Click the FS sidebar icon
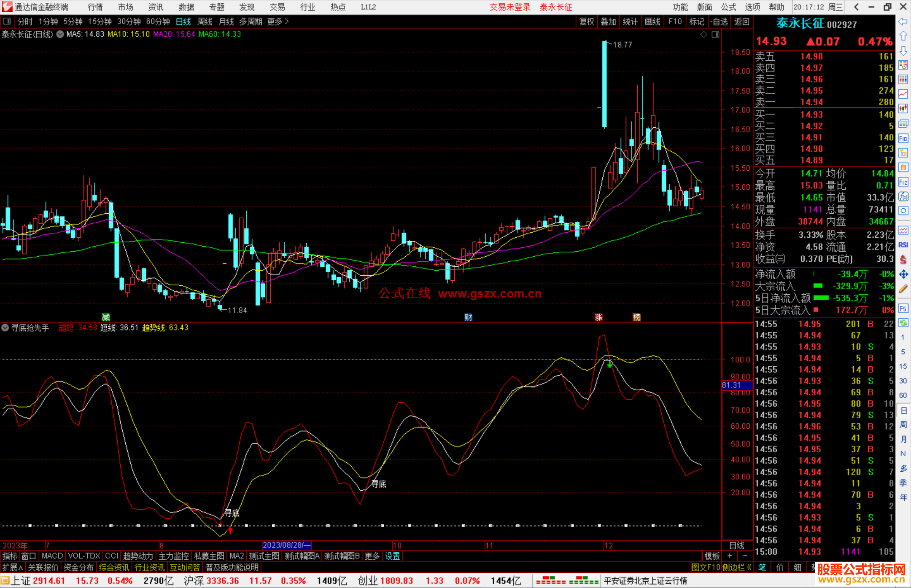Screen dimensions: 911x588 coord(903,309)
